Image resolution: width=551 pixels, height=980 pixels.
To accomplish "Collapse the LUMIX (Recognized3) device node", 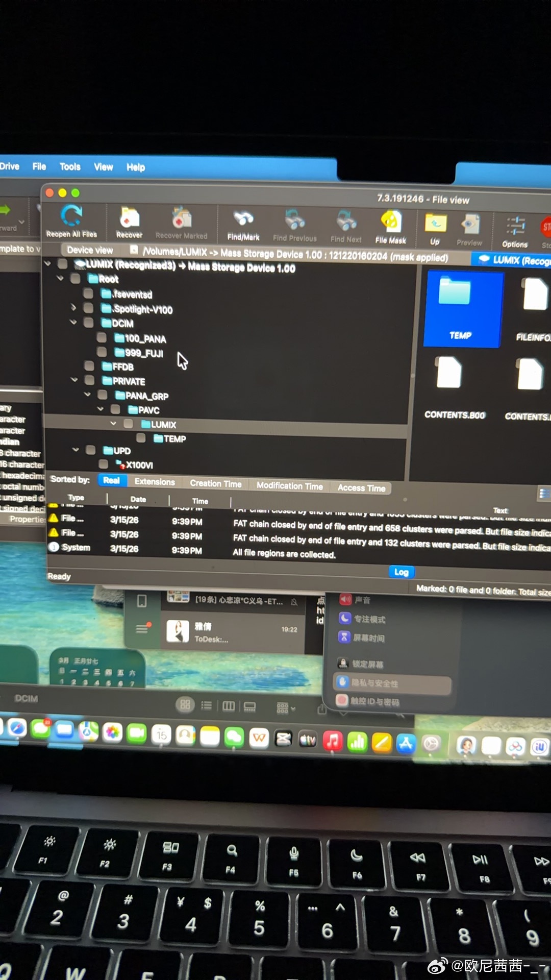I will click(47, 263).
